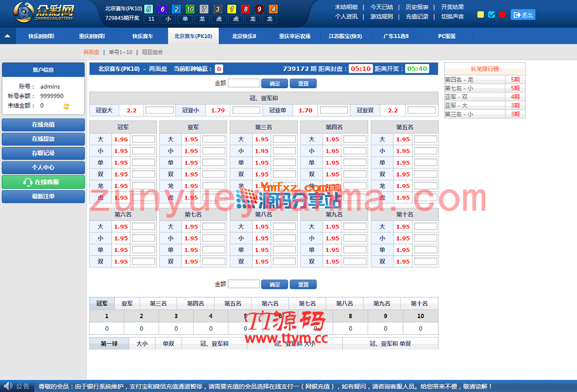577x392 pixels.
Task: Switch to 重庆时时彩 tab
Action: pyautogui.click(x=92, y=36)
